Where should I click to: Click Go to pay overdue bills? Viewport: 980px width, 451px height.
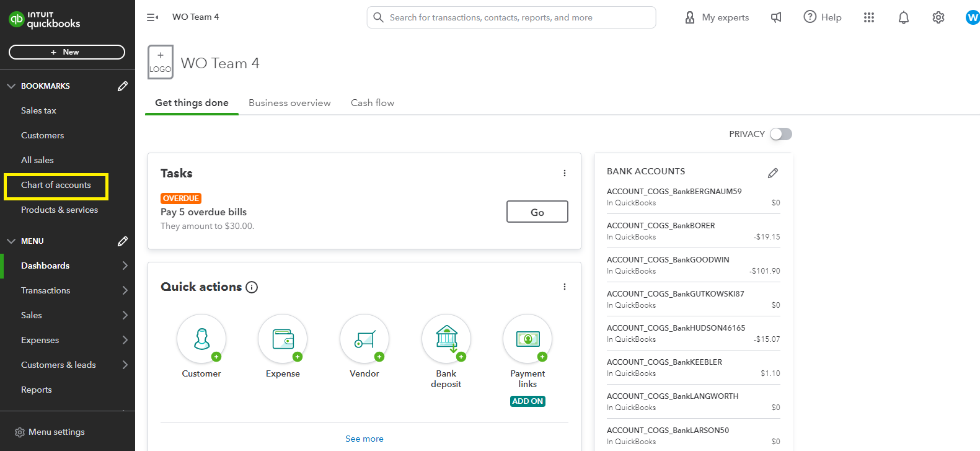537,212
